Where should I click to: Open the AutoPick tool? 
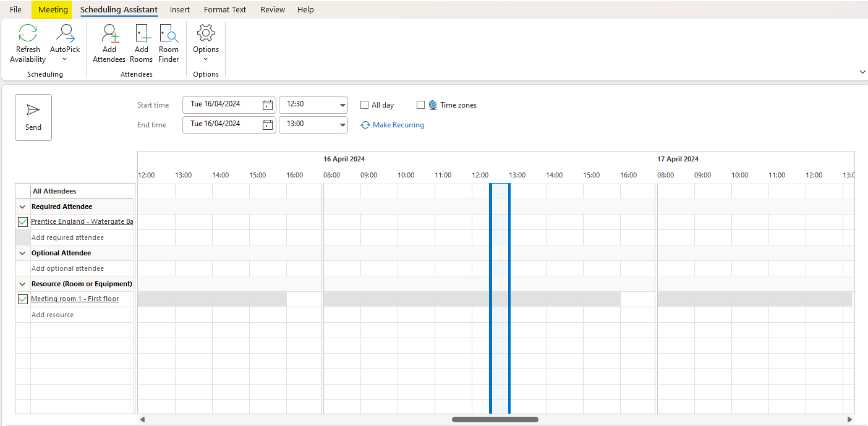(65, 34)
